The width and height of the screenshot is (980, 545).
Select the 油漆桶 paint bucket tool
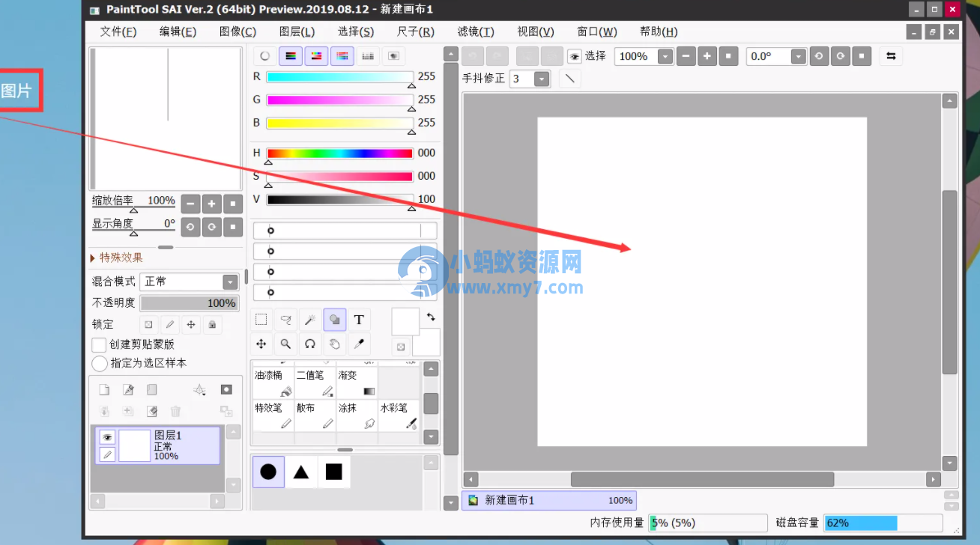tap(272, 380)
